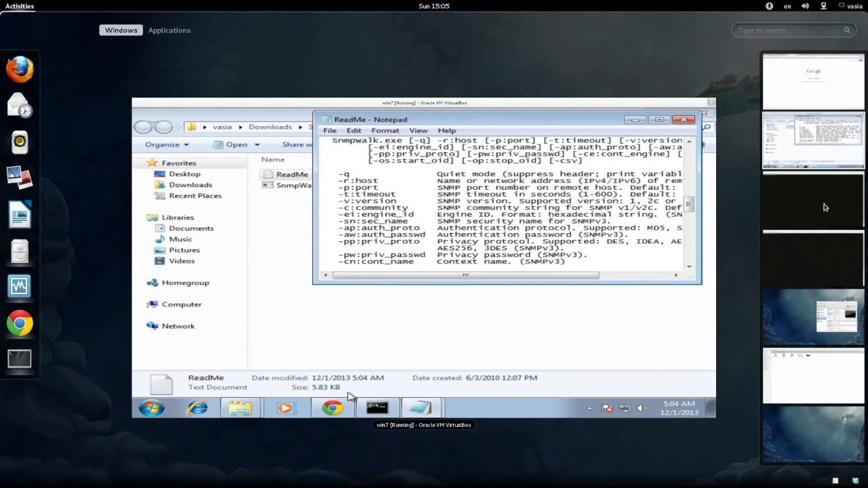Open Documents library in sidebar

click(x=191, y=228)
